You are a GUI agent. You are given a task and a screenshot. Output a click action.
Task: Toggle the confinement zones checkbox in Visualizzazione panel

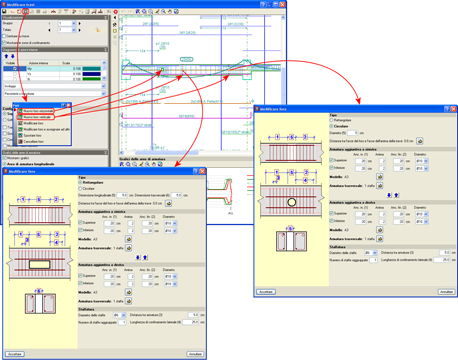click(4, 43)
